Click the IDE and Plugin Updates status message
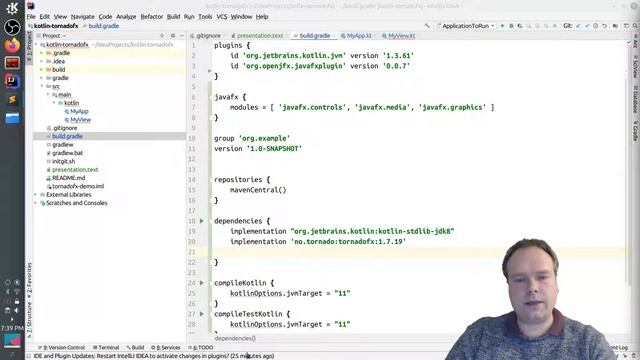 click(153, 356)
